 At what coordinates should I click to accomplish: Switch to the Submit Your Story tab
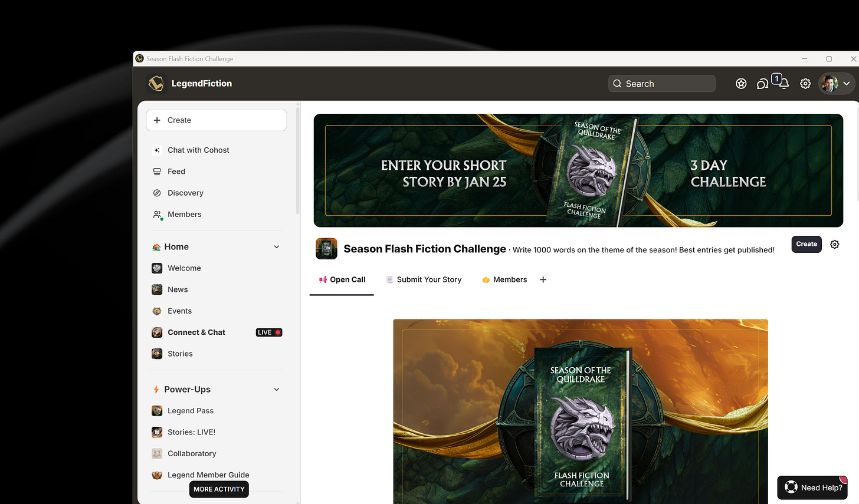[x=424, y=280]
